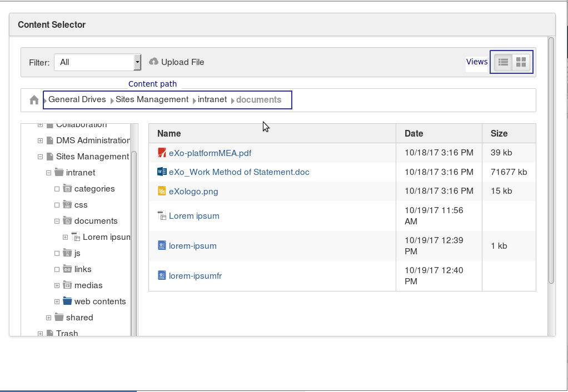Click the image icon of eXologo.png
568x392 pixels.
click(x=162, y=191)
